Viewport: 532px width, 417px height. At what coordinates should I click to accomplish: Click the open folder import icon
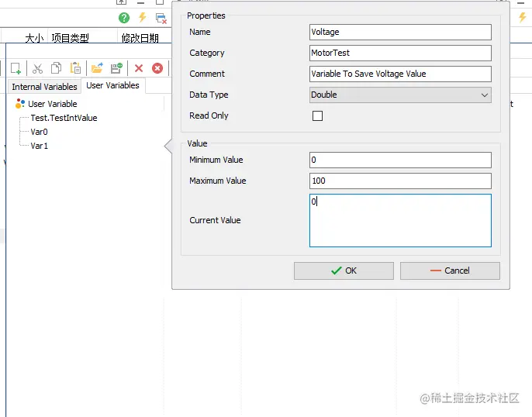coord(97,68)
